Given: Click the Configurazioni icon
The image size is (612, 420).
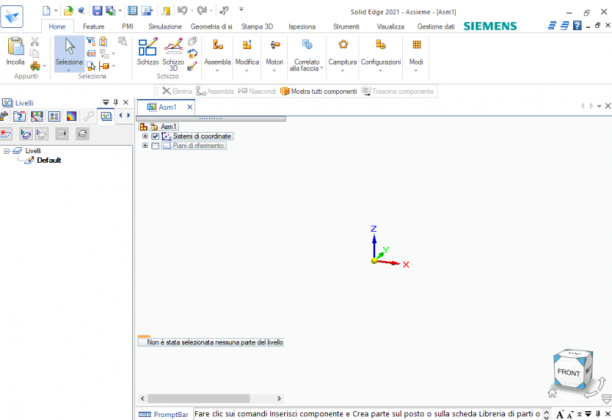Looking at the screenshot, I should coord(381,45).
